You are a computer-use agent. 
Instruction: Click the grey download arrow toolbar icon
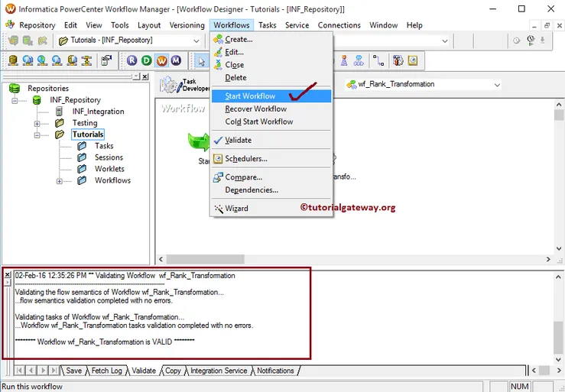point(542,40)
